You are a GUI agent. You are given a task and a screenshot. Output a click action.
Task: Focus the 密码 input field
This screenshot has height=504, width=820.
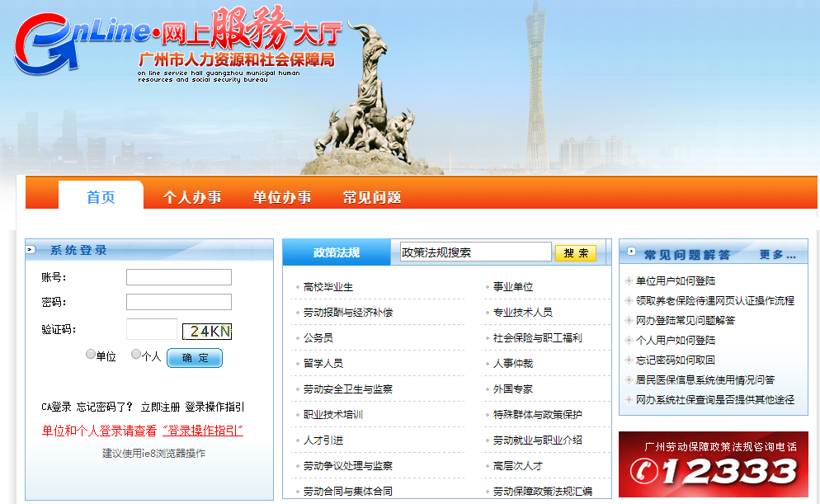(x=179, y=302)
